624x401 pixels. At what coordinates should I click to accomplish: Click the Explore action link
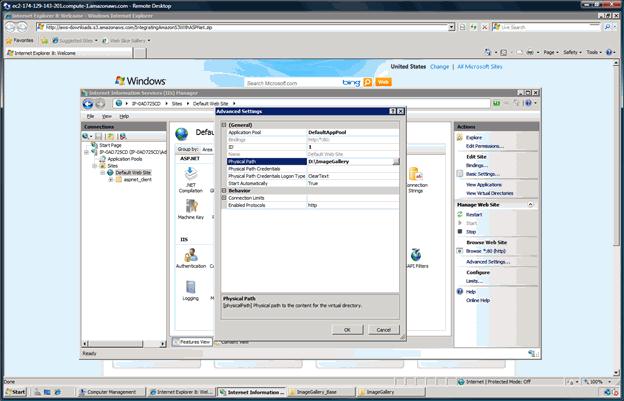[474, 138]
